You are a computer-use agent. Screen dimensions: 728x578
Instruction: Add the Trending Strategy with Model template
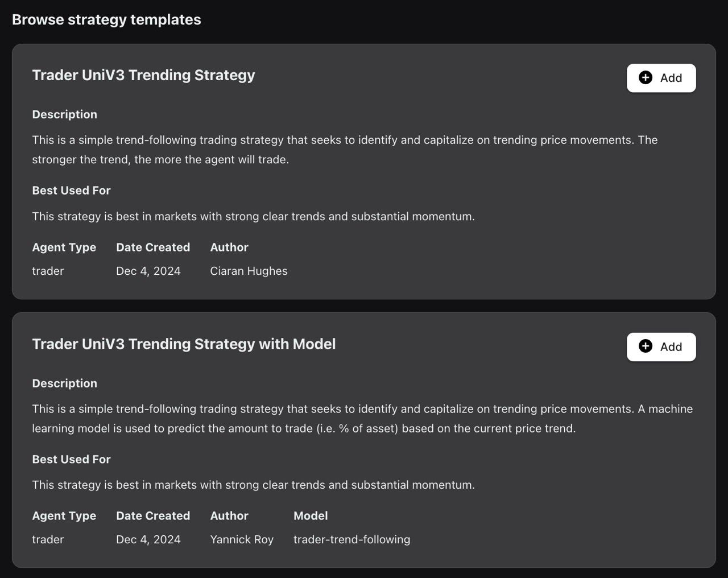click(x=661, y=346)
